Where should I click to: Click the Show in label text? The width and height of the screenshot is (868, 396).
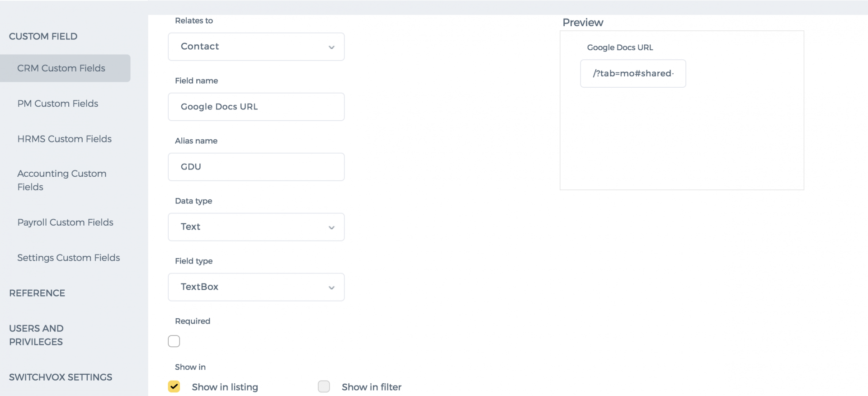[x=190, y=367]
